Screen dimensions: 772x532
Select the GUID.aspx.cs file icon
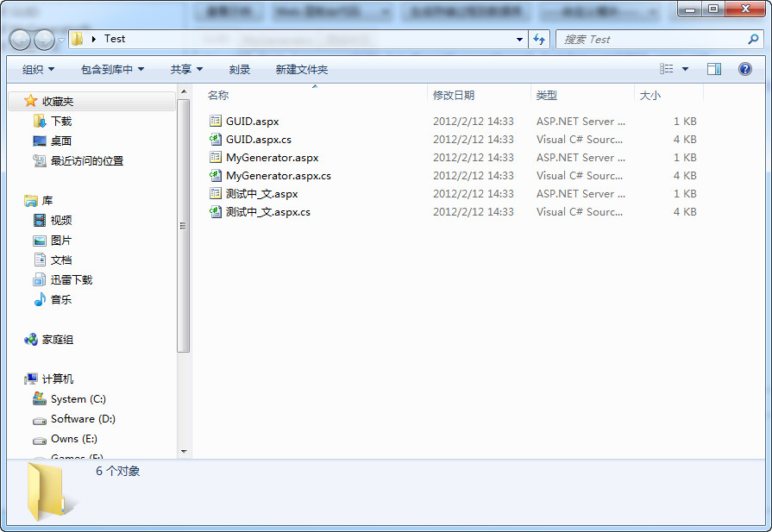(x=215, y=140)
